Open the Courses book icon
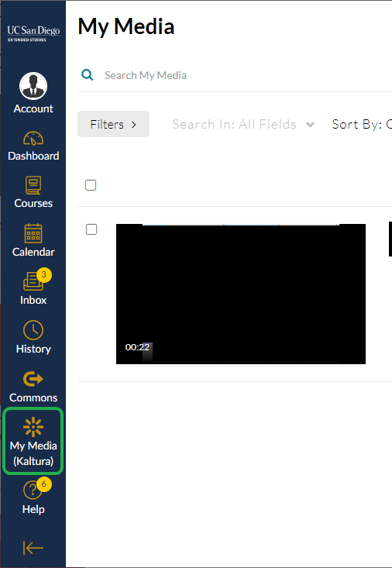392x568 pixels. [x=33, y=185]
